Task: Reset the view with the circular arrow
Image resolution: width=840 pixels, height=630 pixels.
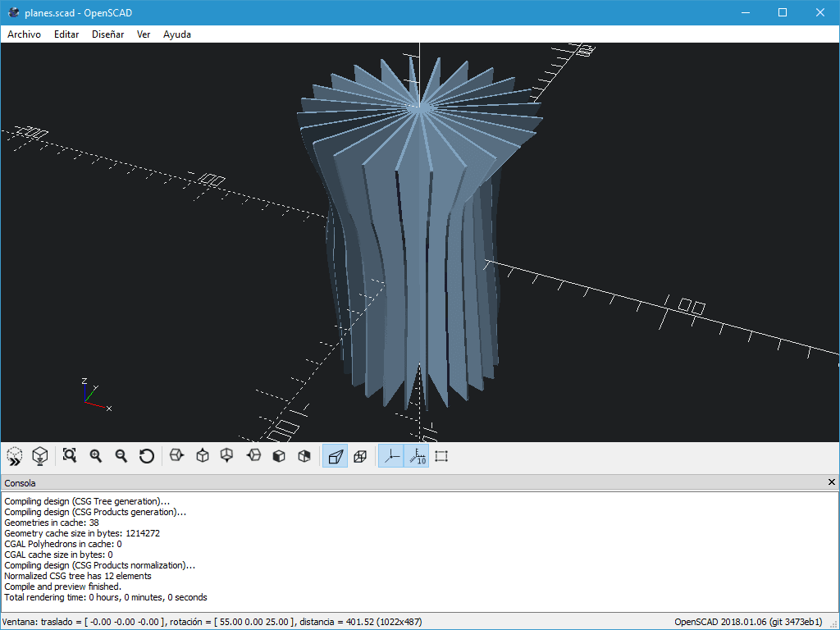Action: pos(147,456)
